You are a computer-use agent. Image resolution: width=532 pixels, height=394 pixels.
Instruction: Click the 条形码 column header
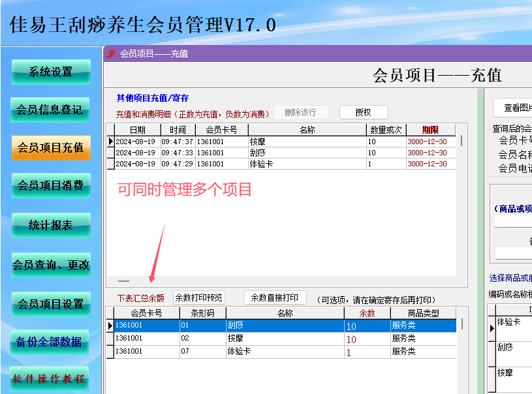click(x=202, y=313)
